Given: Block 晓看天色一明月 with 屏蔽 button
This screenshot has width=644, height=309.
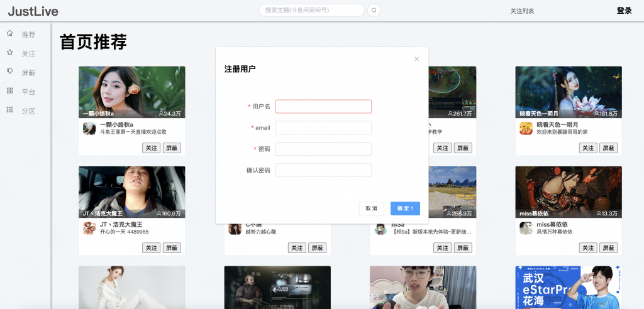Looking at the screenshot, I should [x=608, y=148].
